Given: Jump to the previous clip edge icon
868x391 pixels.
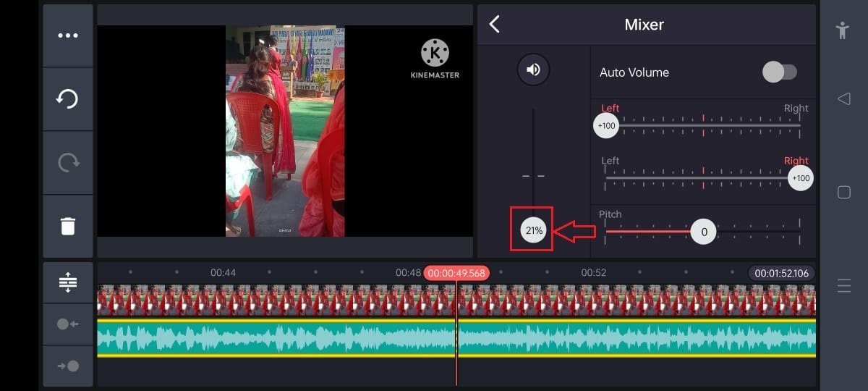Looking at the screenshot, I should pyautogui.click(x=68, y=324).
